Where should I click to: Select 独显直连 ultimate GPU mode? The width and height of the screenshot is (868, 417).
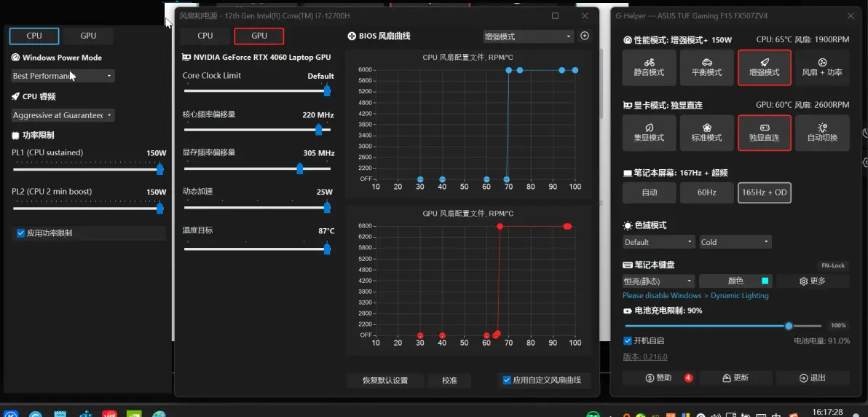(764, 133)
